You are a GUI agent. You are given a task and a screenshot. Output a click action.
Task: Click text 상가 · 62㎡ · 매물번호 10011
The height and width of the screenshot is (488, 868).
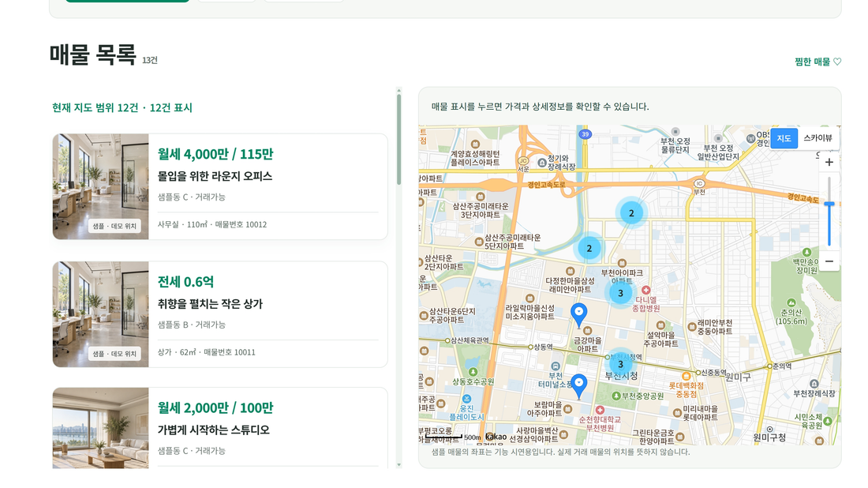(x=207, y=351)
